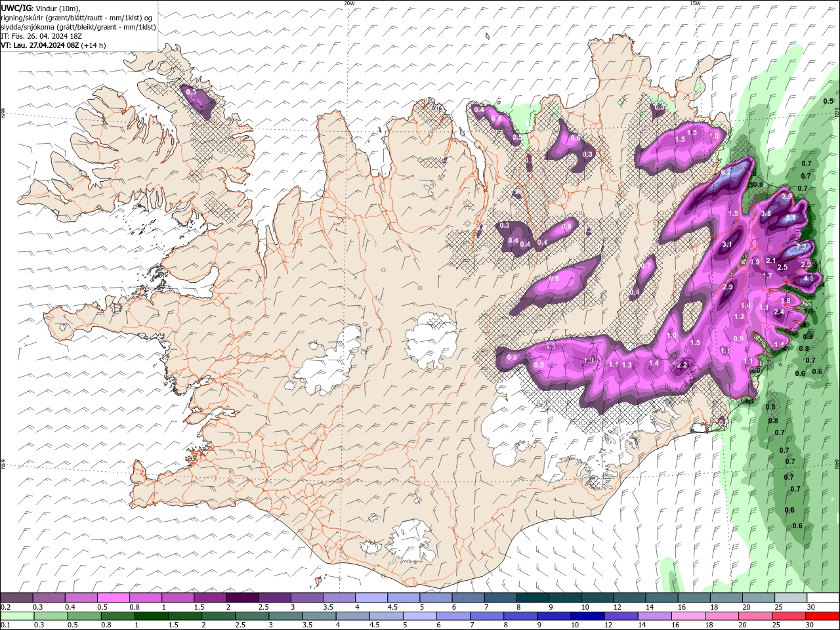This screenshot has width=840, height=630.
Task: Select the white 30+ snow legend swatch
Action: 822,598
